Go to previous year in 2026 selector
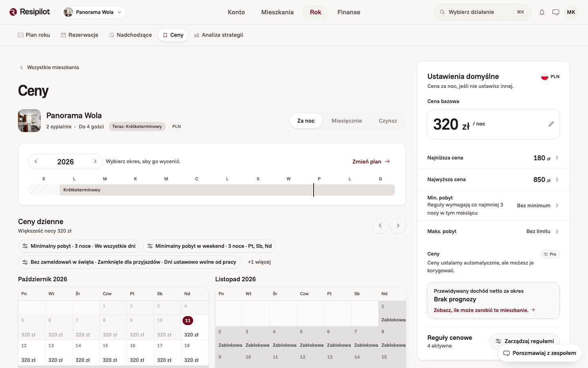The image size is (588, 368). pos(36,162)
